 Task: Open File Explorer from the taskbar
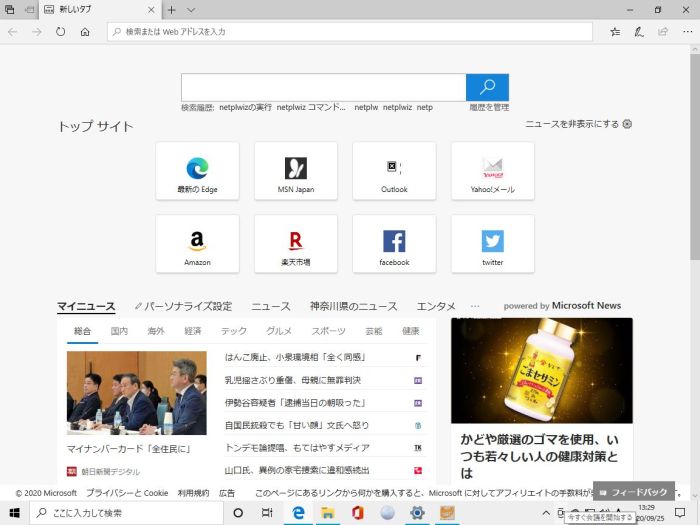(326, 513)
